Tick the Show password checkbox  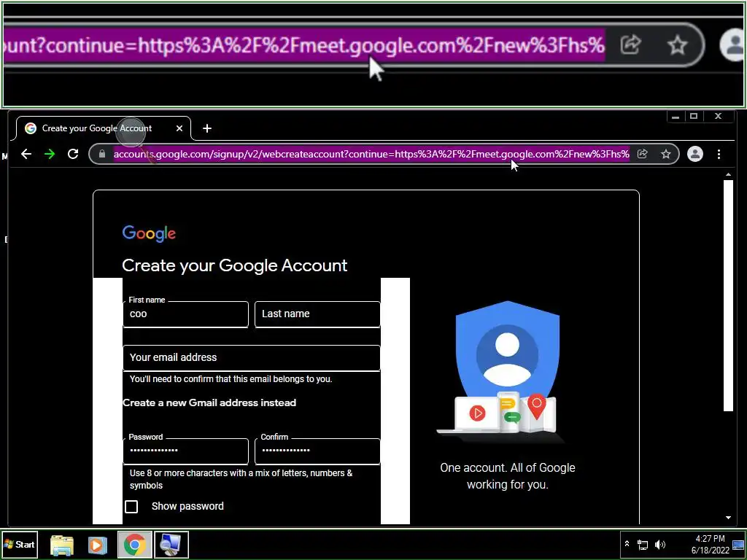tap(131, 507)
